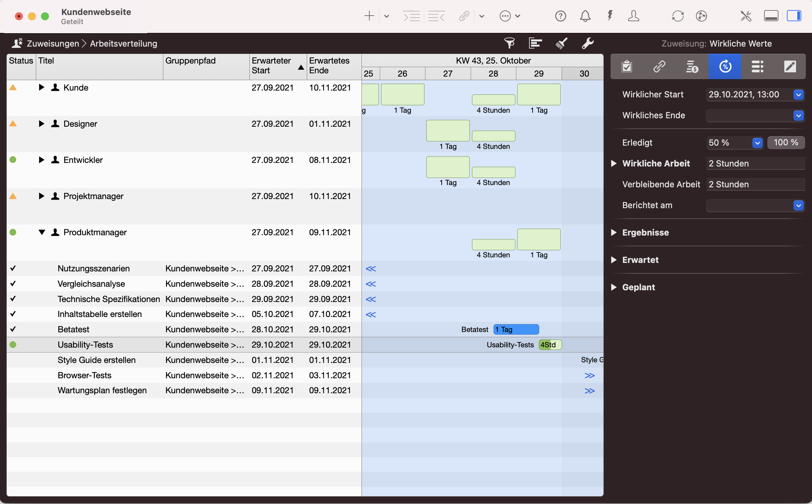Click the sync arrows icon

(x=678, y=16)
